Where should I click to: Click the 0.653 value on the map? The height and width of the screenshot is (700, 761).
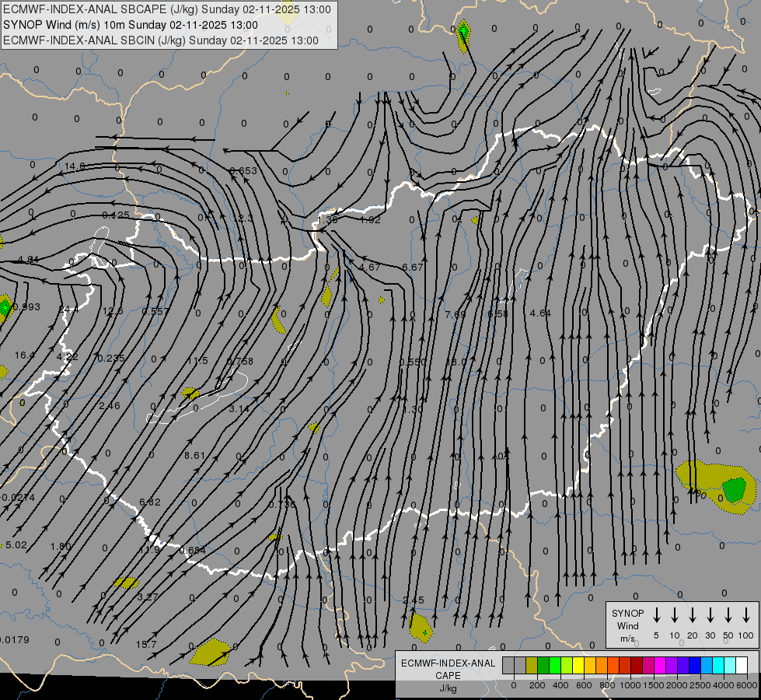click(243, 170)
